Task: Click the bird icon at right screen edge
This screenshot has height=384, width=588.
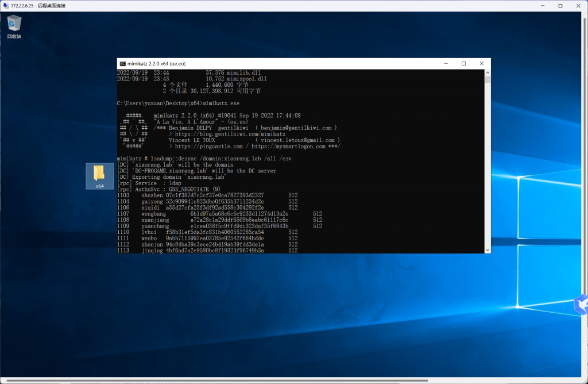Action: [581, 305]
